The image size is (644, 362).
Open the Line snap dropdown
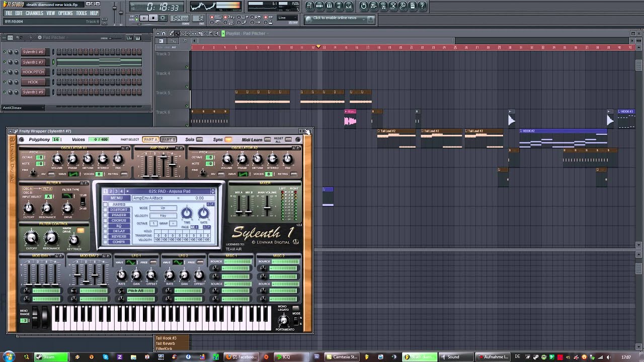click(288, 18)
